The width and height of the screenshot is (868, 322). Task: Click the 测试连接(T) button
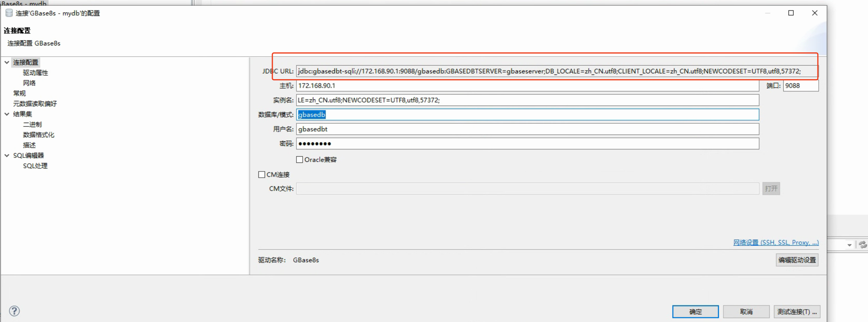click(797, 312)
